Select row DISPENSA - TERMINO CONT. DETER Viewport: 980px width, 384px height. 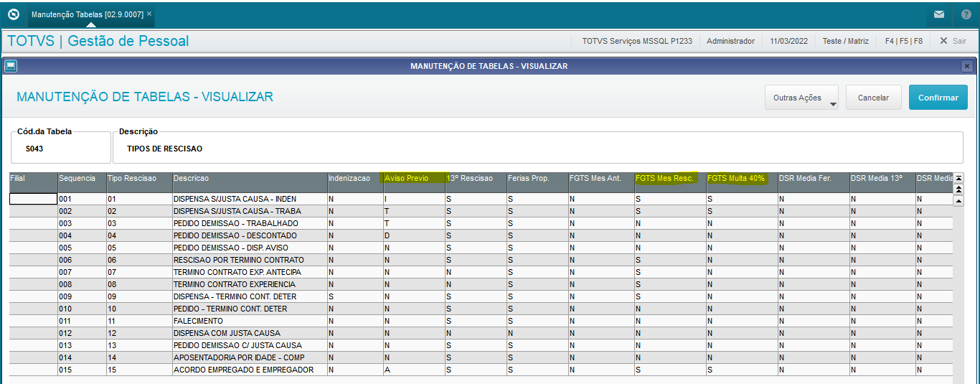[x=481, y=296]
